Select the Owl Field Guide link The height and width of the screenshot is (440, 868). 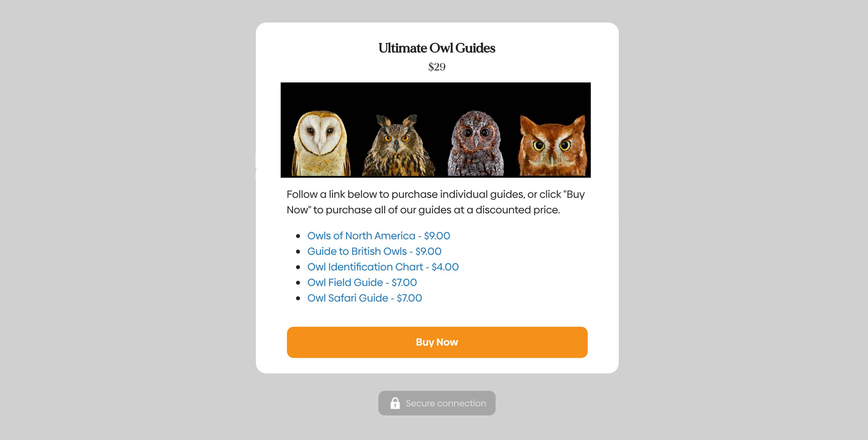(362, 282)
